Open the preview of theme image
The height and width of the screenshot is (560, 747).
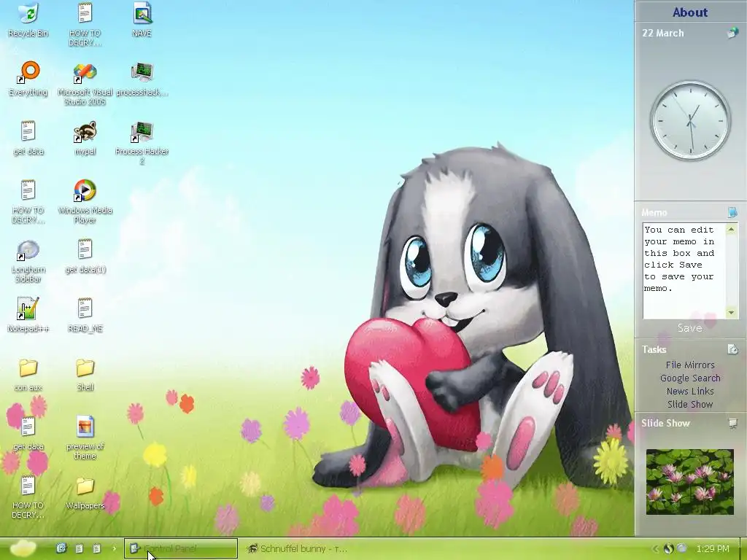click(x=85, y=437)
